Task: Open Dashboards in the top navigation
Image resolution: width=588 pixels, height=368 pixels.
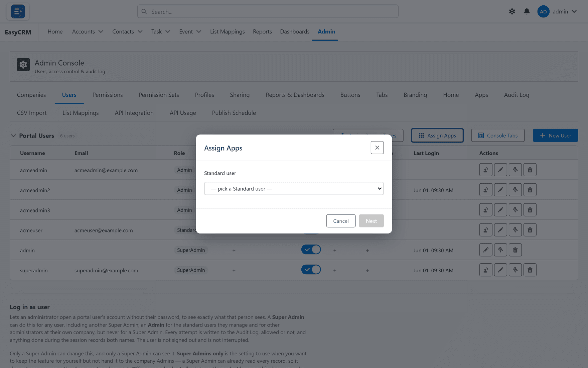Action: click(295, 31)
